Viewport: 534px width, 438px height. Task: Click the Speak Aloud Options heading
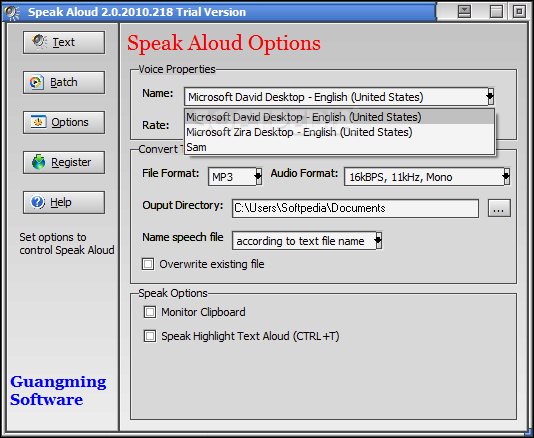pos(224,44)
